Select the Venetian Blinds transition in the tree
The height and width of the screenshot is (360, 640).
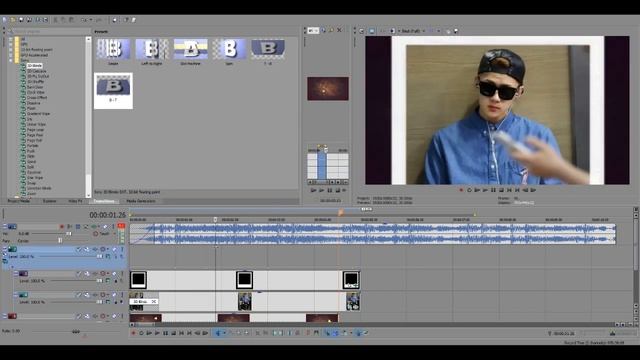tap(39, 188)
